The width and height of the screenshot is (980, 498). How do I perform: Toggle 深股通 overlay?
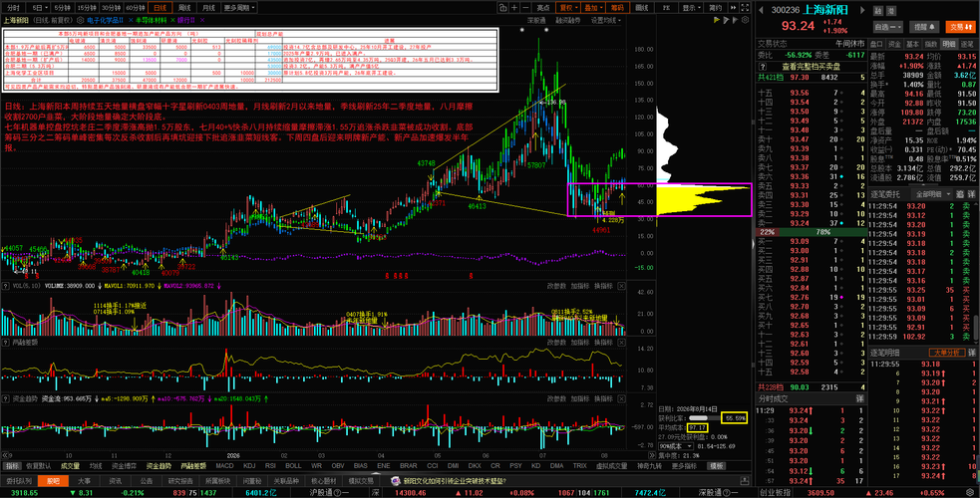[536, 20]
